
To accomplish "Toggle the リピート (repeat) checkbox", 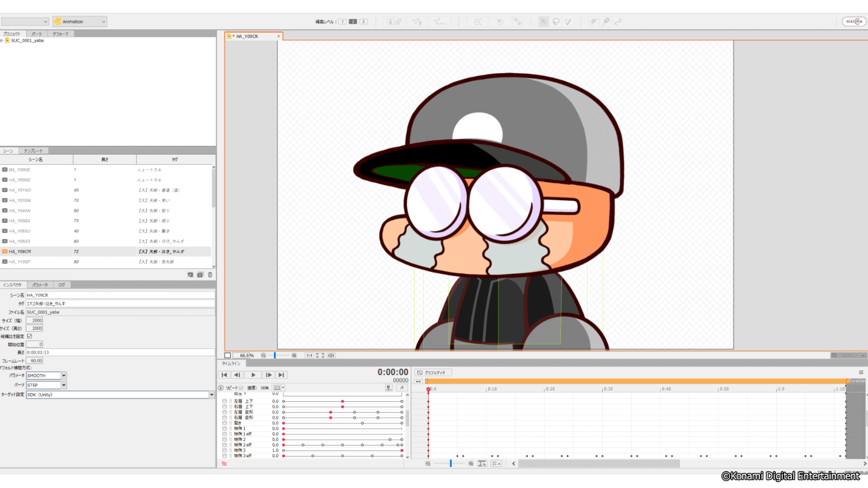I will click(x=241, y=388).
